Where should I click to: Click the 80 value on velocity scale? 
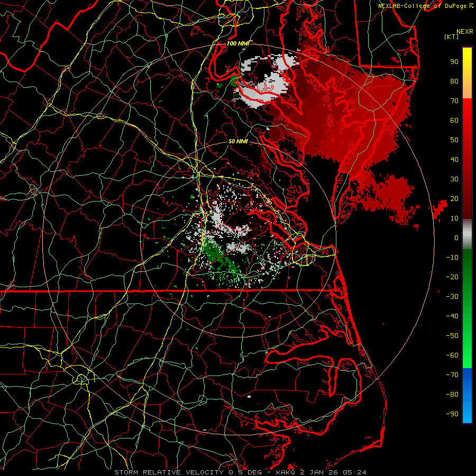pyautogui.click(x=454, y=81)
